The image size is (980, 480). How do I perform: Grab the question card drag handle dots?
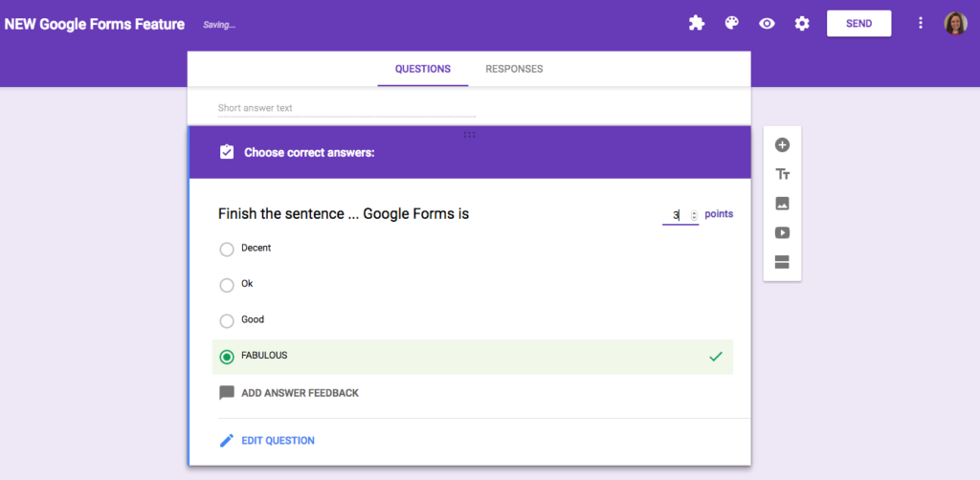pos(469,134)
